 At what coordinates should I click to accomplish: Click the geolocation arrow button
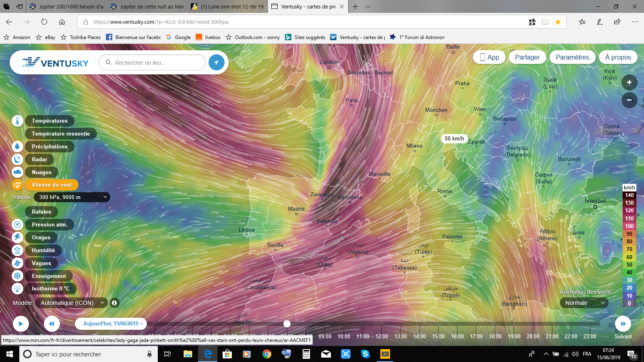tap(217, 62)
